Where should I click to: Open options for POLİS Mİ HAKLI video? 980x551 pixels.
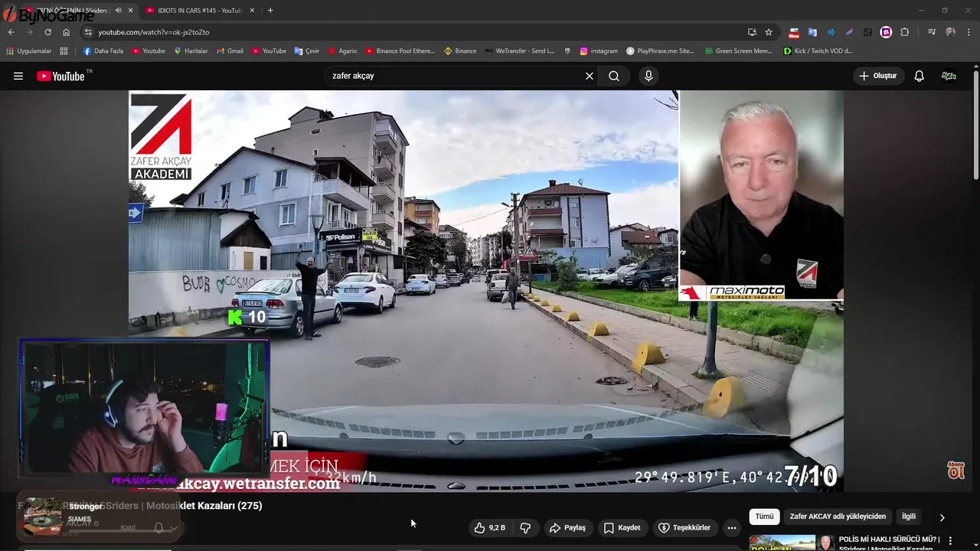pos(951,541)
